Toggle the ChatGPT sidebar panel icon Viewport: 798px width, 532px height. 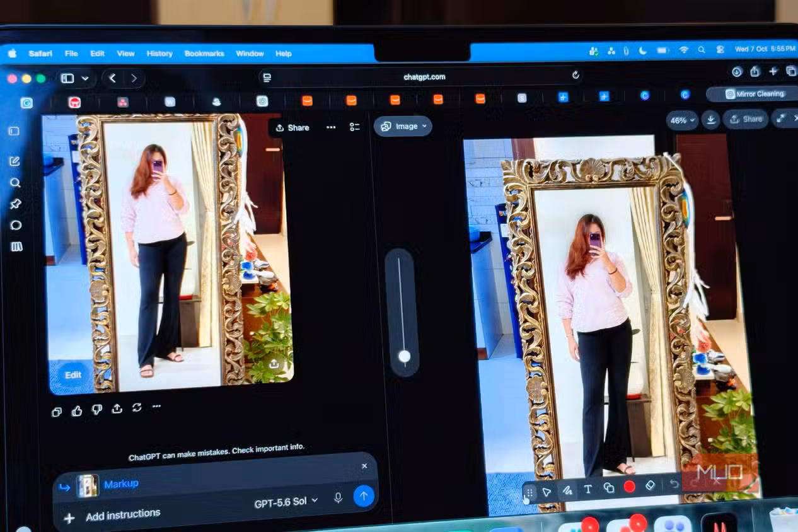pyautogui.click(x=14, y=131)
